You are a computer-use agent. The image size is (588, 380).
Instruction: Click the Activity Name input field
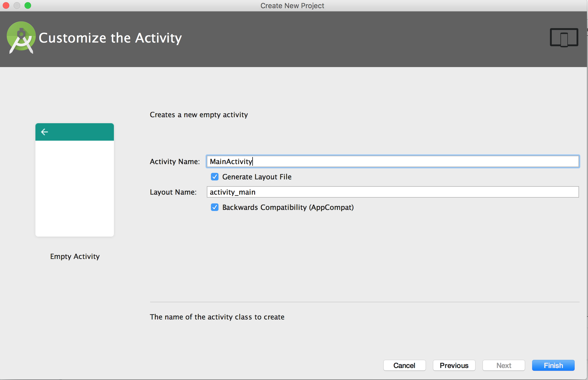[x=393, y=161]
